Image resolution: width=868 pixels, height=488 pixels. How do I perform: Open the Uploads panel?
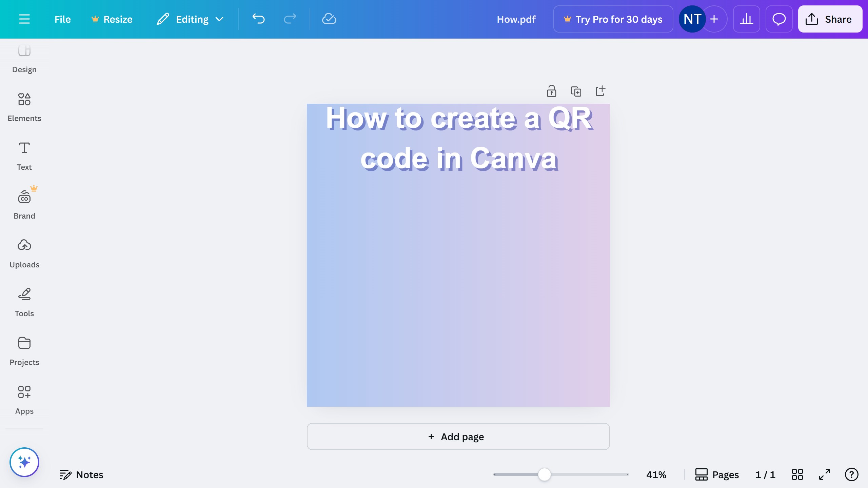click(24, 253)
